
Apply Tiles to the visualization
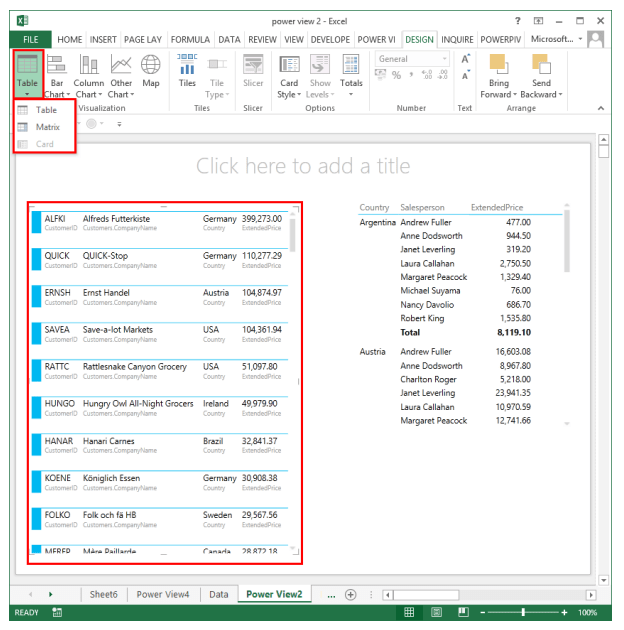(x=187, y=71)
